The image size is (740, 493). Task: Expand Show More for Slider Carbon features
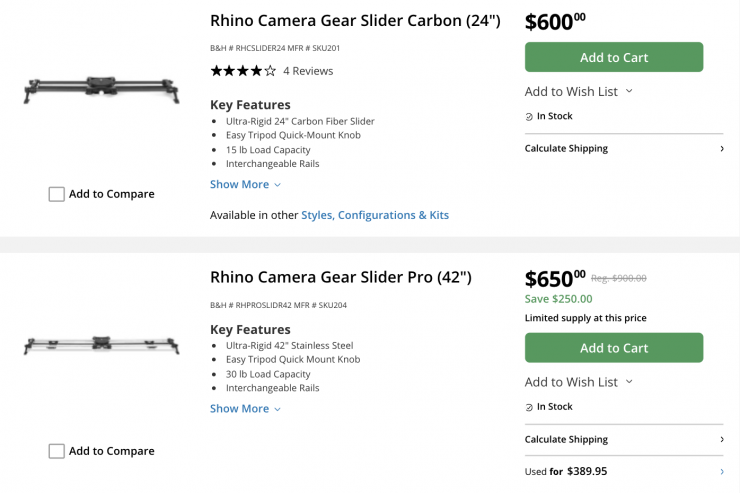pos(245,184)
